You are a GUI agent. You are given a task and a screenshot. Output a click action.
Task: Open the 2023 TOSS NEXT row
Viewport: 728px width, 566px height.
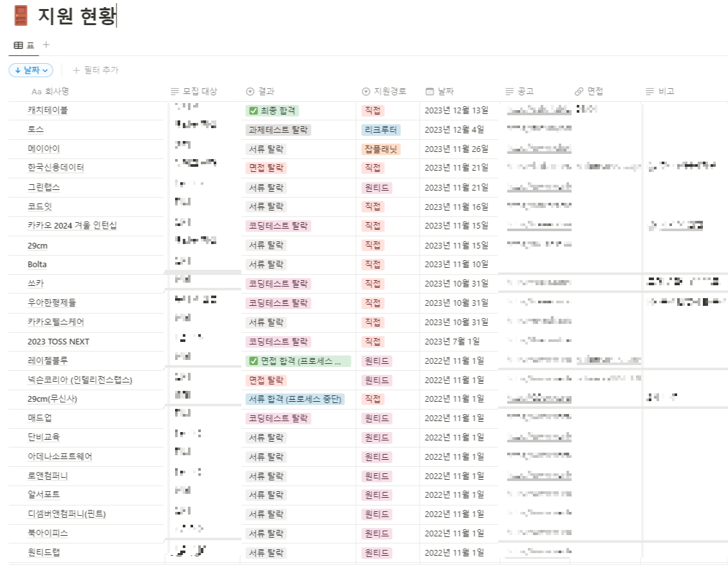[59, 342]
